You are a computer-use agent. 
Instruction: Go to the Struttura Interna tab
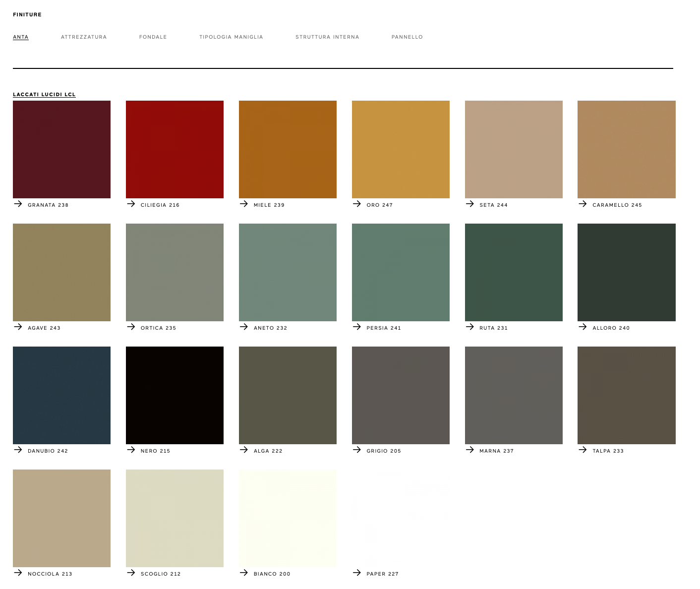(x=327, y=37)
